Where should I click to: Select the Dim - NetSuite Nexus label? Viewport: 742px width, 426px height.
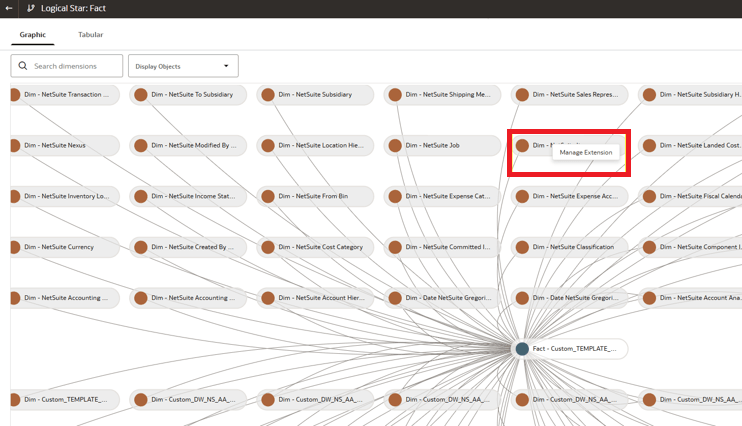click(55, 145)
